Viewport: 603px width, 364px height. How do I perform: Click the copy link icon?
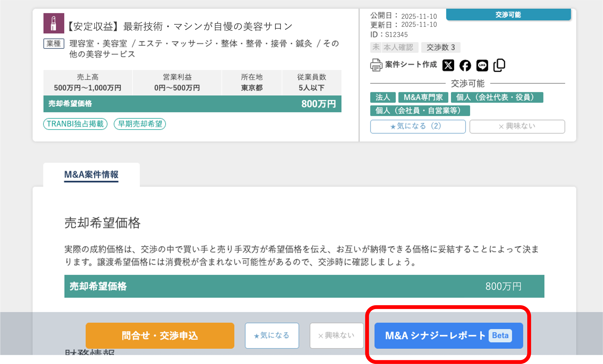click(x=499, y=65)
